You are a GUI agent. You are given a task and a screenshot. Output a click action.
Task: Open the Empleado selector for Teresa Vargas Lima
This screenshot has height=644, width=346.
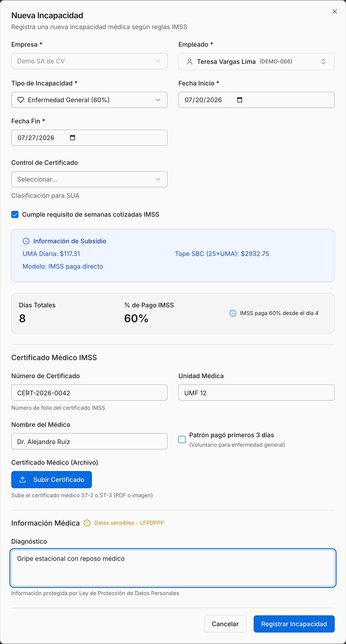point(256,62)
